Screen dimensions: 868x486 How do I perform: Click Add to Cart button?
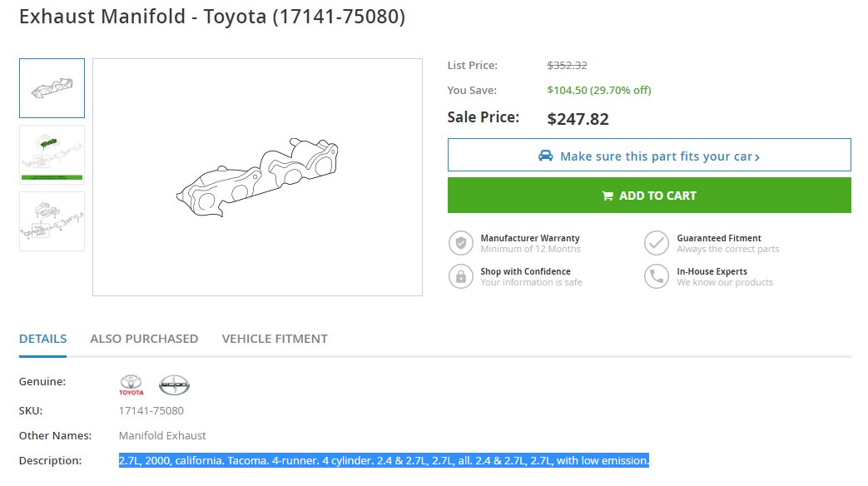[649, 196]
